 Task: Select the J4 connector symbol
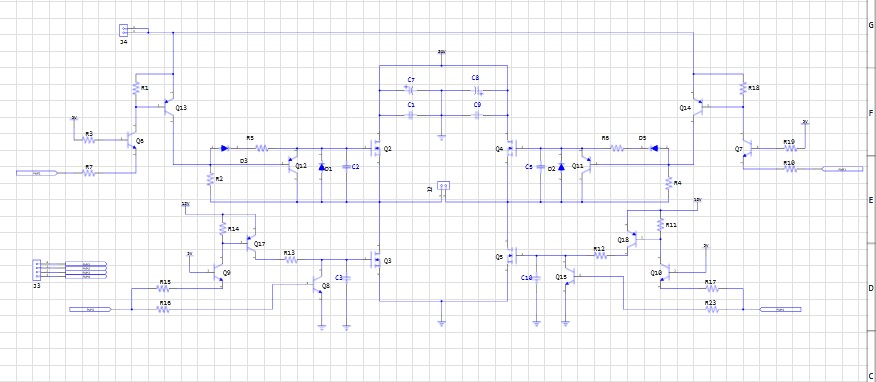123,30
